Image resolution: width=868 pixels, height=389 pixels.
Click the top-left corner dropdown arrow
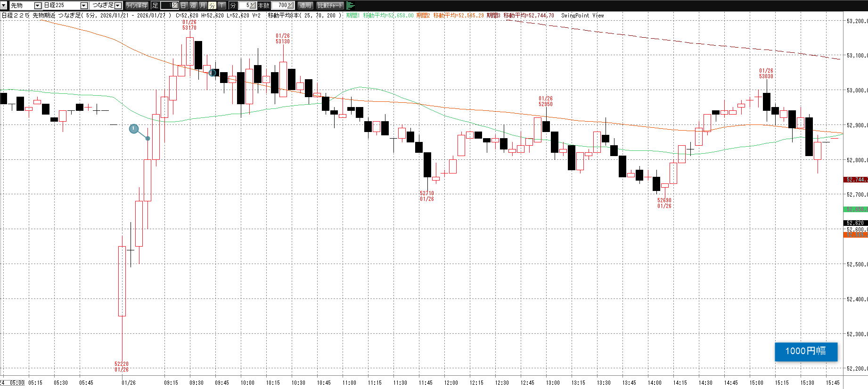(3, 5)
